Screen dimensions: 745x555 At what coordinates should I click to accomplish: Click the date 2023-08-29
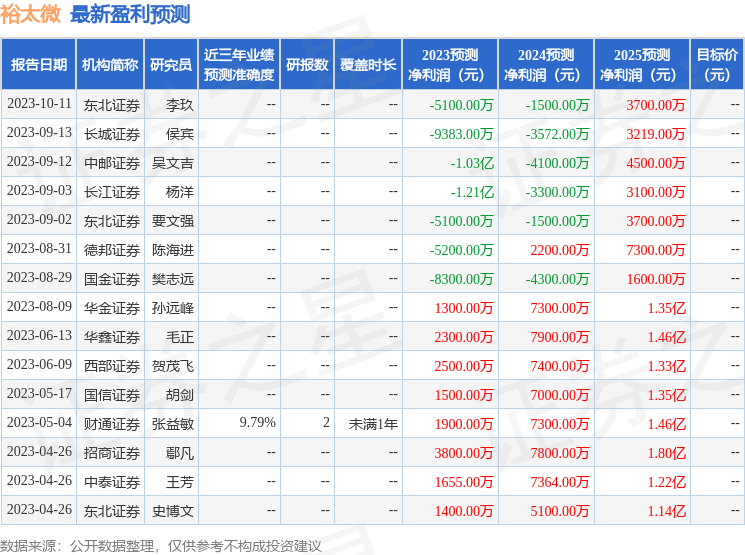[39, 278]
